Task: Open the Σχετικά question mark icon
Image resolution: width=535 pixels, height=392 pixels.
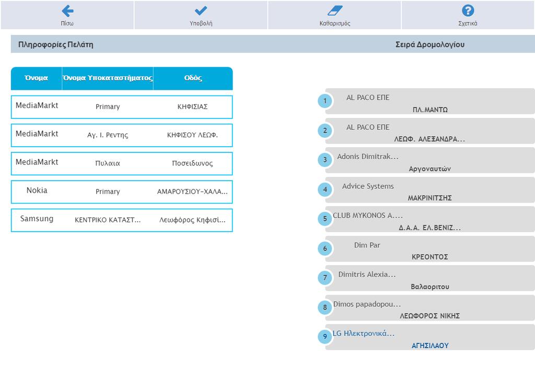Action: click(x=468, y=10)
